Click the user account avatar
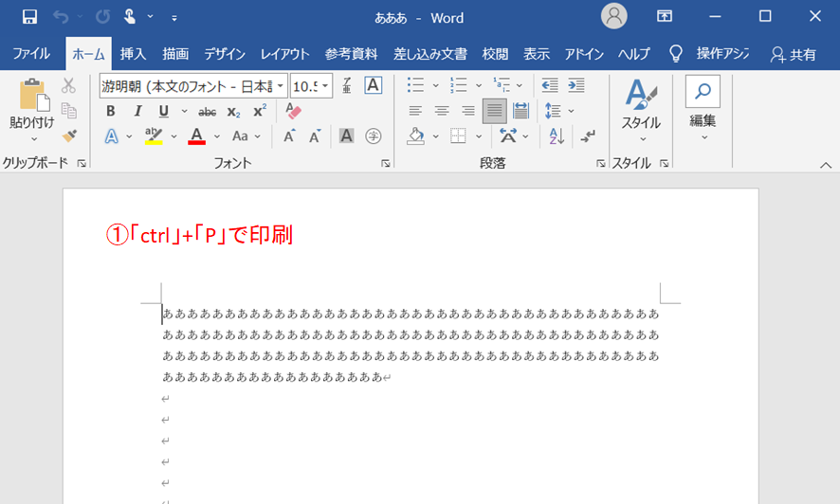 (x=614, y=17)
